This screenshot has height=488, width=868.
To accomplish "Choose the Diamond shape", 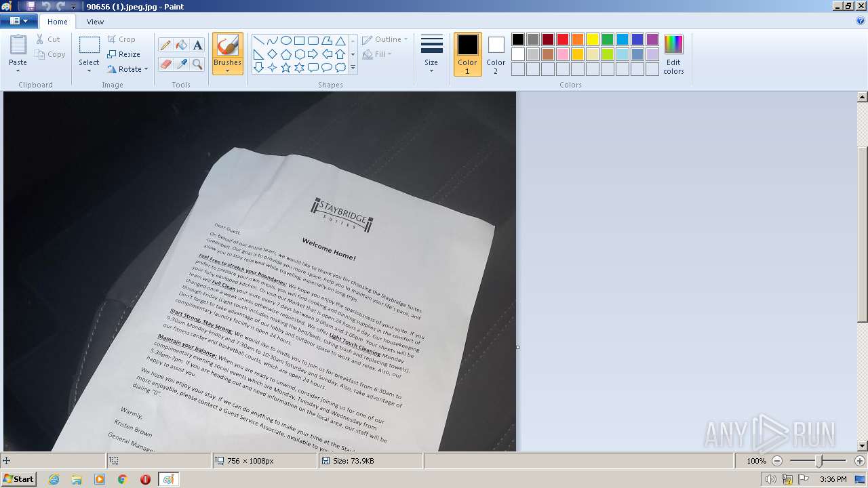I will click(x=272, y=54).
